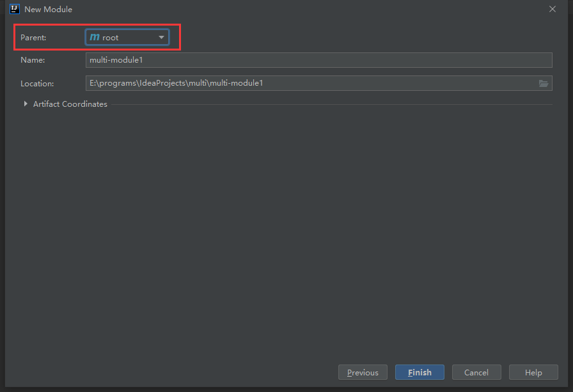Click the 'Parent:' field label

point(33,38)
